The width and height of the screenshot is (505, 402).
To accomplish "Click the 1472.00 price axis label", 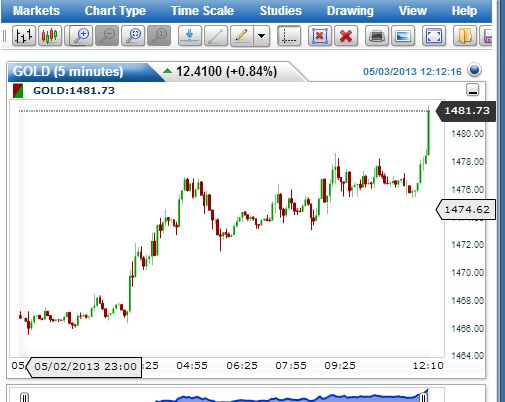I will [x=467, y=245].
